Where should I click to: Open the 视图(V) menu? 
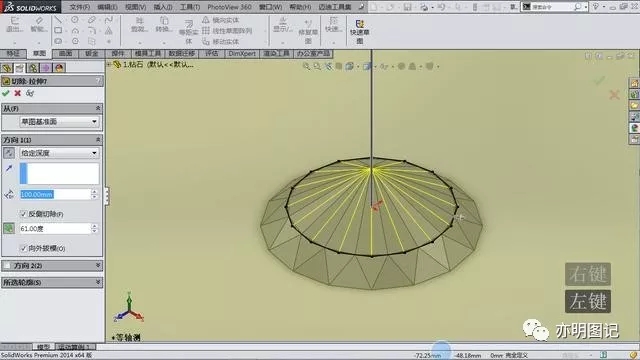point(136,7)
